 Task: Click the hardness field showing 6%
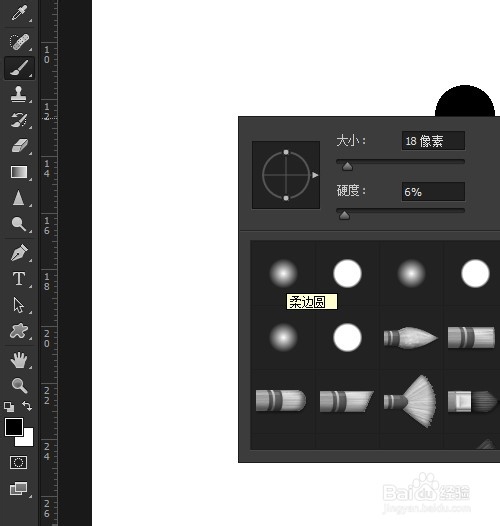click(x=433, y=192)
